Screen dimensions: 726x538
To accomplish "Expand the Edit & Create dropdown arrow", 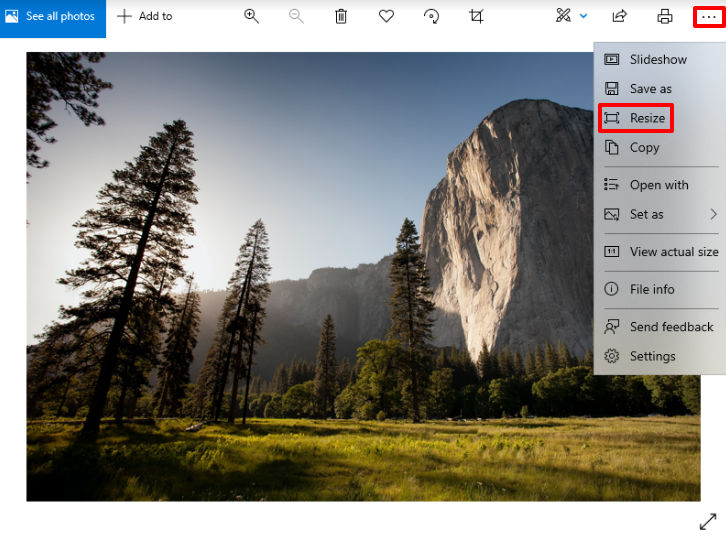I will pos(584,16).
